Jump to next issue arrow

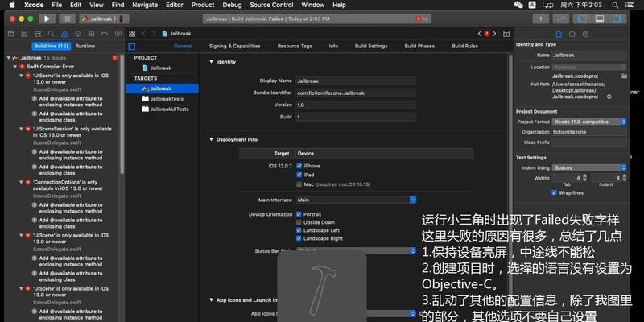click(494, 34)
